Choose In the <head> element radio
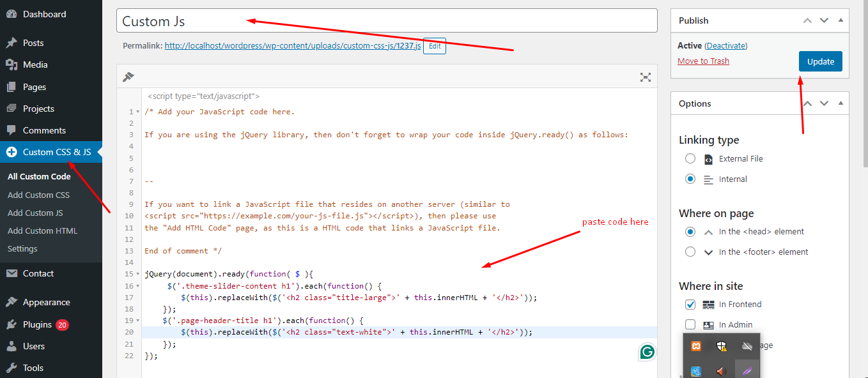 tap(690, 232)
